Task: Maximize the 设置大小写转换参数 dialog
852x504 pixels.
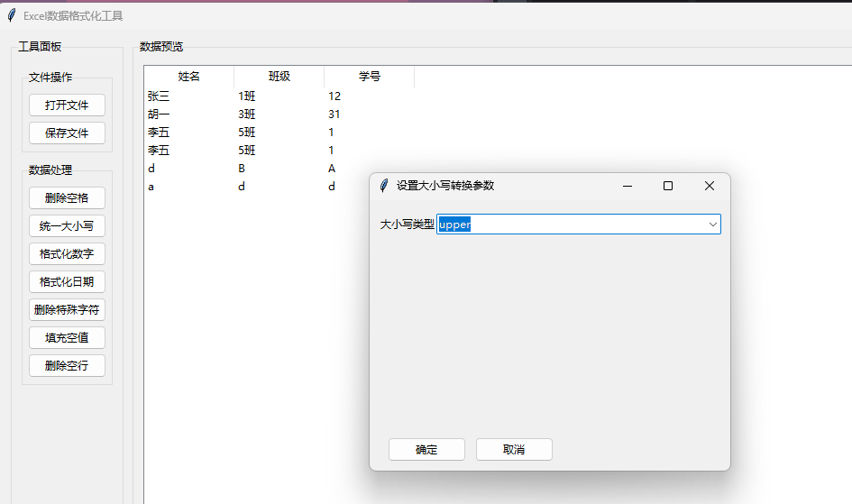Action: pyautogui.click(x=668, y=186)
